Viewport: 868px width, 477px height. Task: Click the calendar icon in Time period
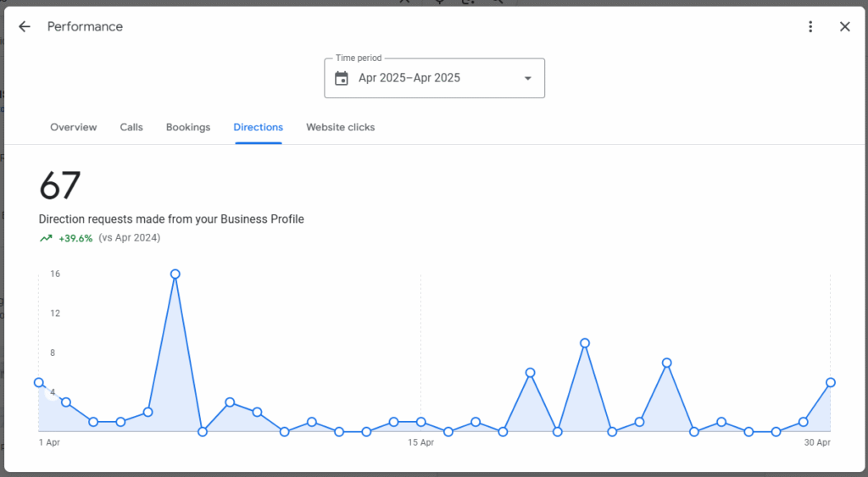click(342, 78)
